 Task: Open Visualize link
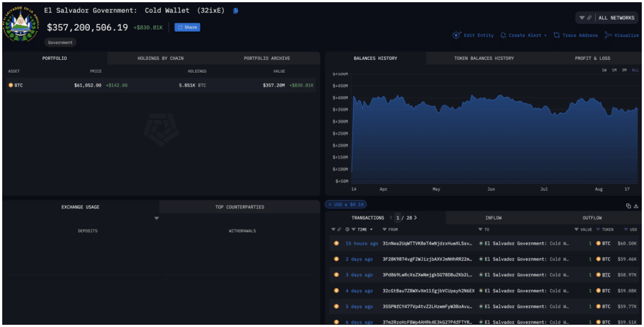tap(626, 35)
